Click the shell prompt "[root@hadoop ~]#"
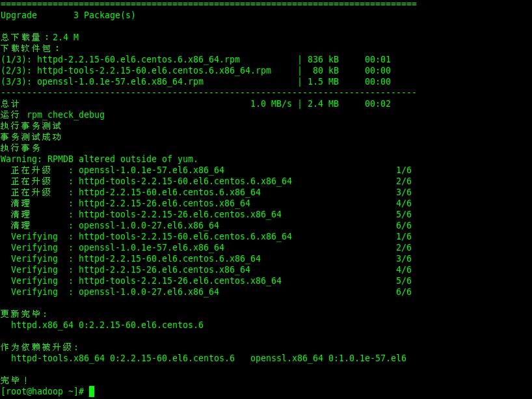Viewport: 532px width, 399px height. tap(42, 392)
